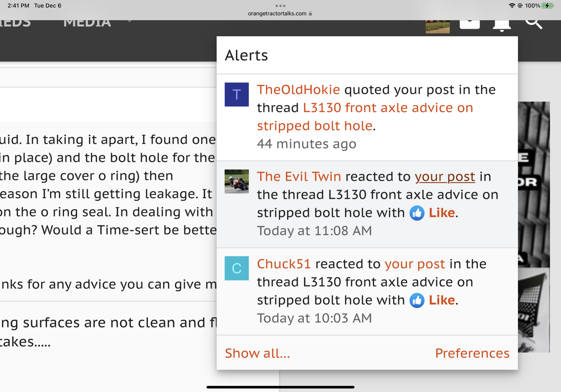Open the MEDIA navigation menu
Image resolution: width=561 pixels, height=392 pixels.
87,23
